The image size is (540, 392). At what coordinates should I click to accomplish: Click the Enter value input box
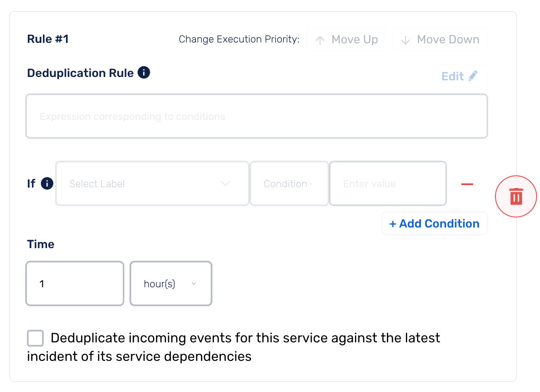click(388, 184)
